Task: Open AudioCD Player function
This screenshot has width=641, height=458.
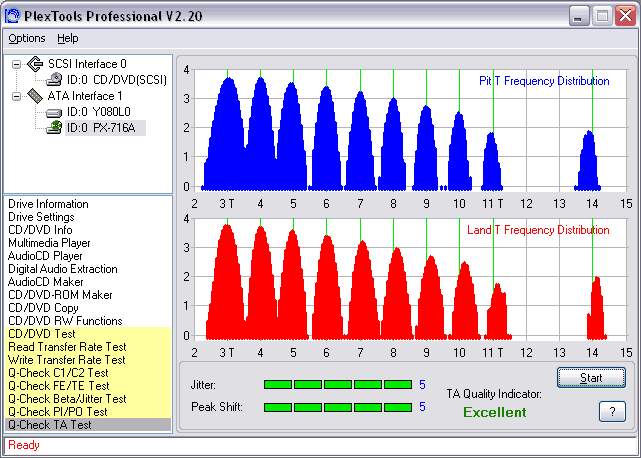Action: (45, 256)
